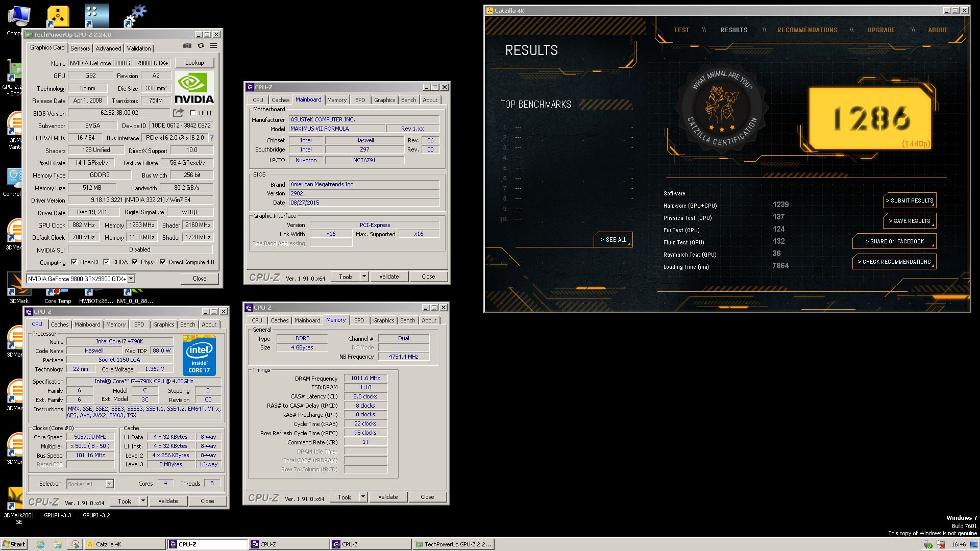Toggle the UEFI checkbox
The image size is (980, 551).
[x=193, y=113]
